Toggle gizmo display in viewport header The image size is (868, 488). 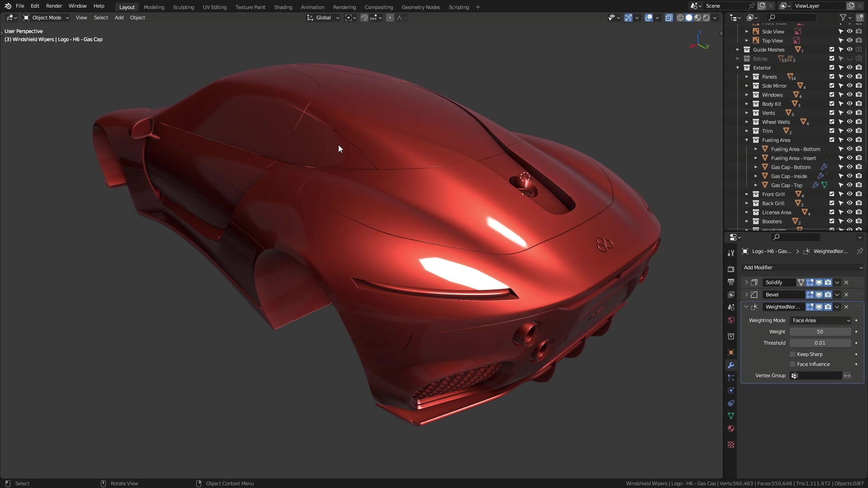coord(628,18)
